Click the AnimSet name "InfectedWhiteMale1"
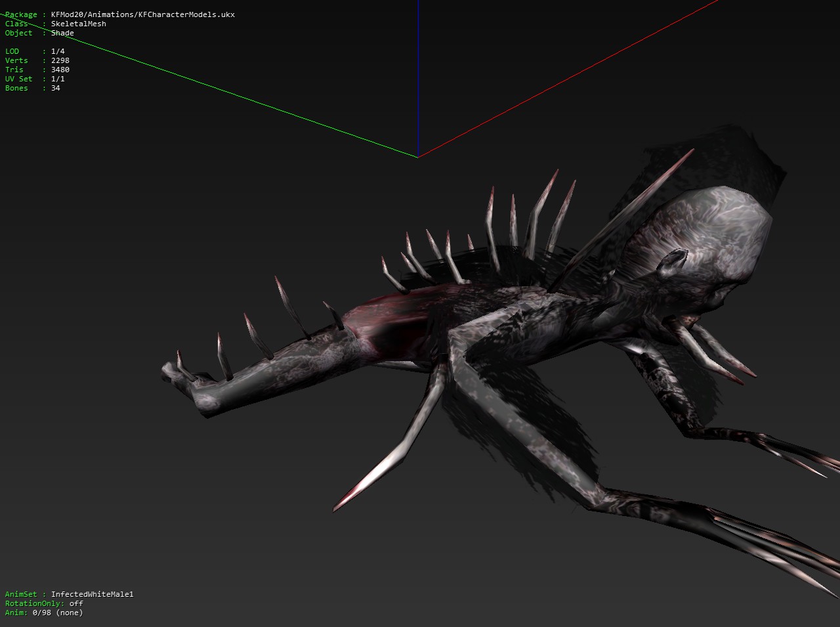Image resolution: width=840 pixels, height=627 pixels. point(93,594)
